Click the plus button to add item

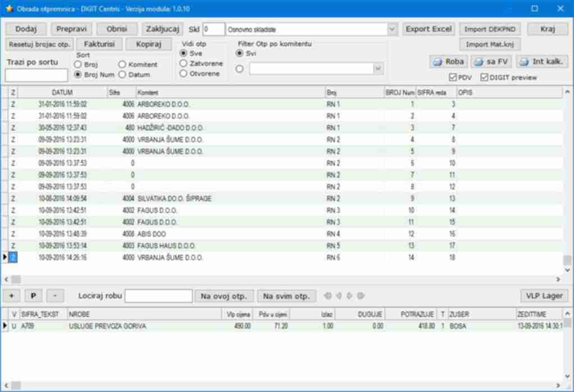[12, 295]
